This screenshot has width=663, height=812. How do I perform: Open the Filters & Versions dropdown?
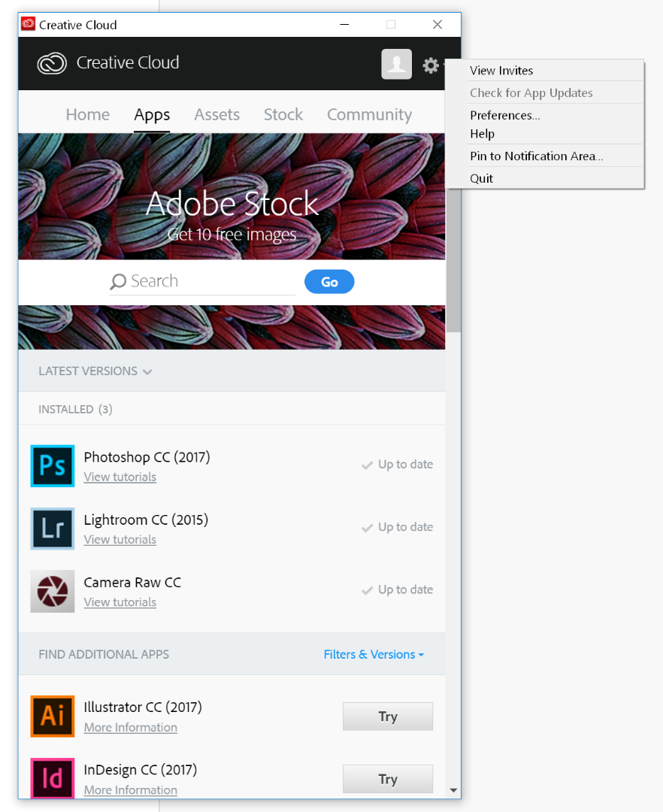374,655
